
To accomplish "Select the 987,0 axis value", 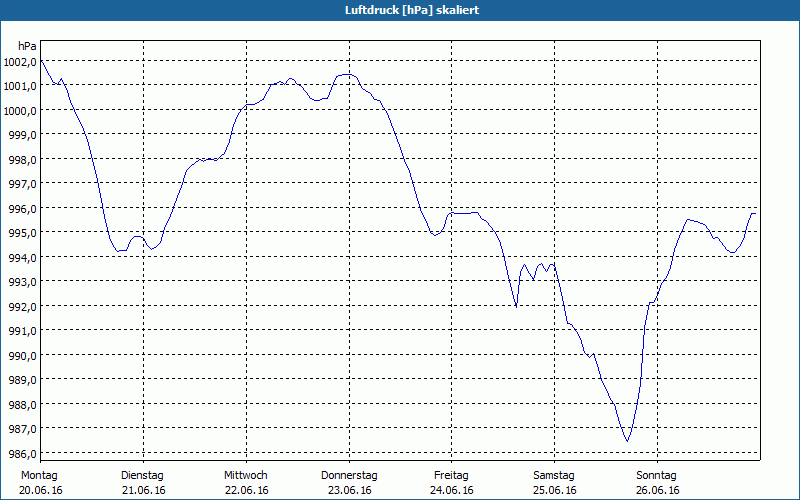I will tap(23, 429).
